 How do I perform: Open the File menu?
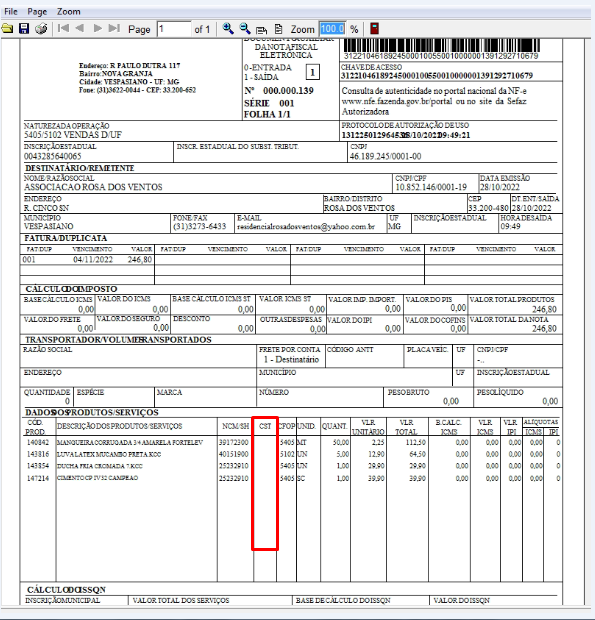[11, 11]
